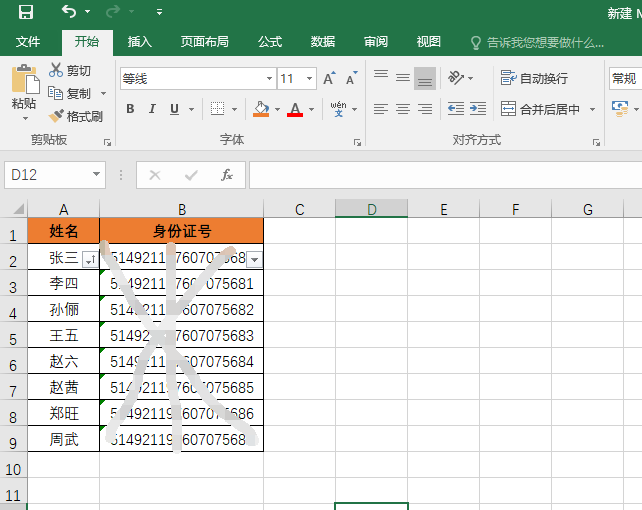Switch to the 插入 ribbon tab
Image resolution: width=642 pixels, height=510 pixels.
pos(140,42)
